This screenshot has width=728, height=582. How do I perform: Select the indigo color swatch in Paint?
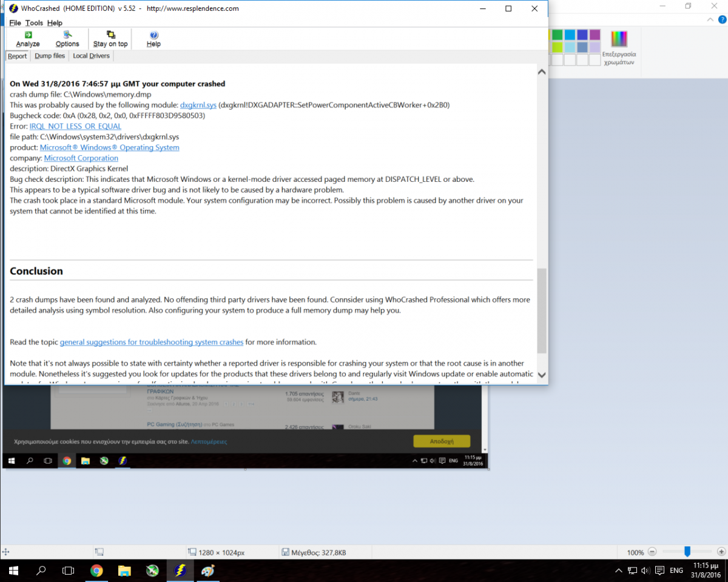[x=582, y=35]
